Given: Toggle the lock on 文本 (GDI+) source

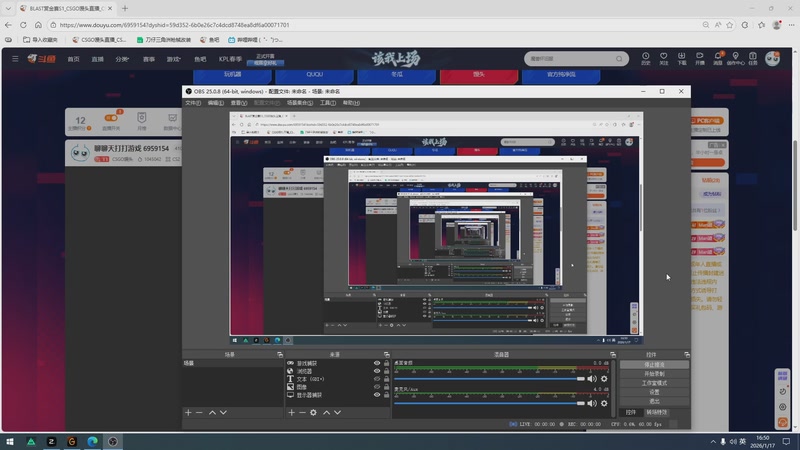Looking at the screenshot, I should click(x=386, y=379).
